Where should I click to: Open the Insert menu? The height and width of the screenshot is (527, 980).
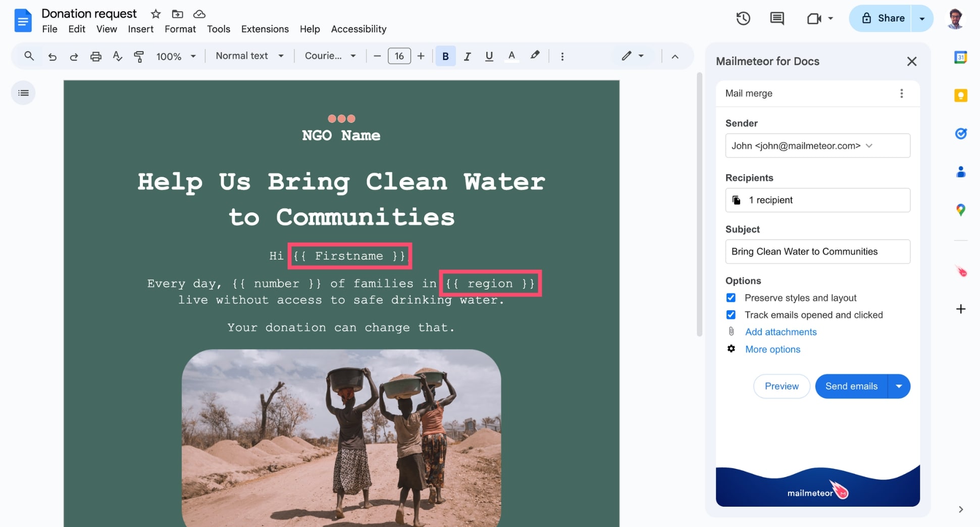point(140,29)
